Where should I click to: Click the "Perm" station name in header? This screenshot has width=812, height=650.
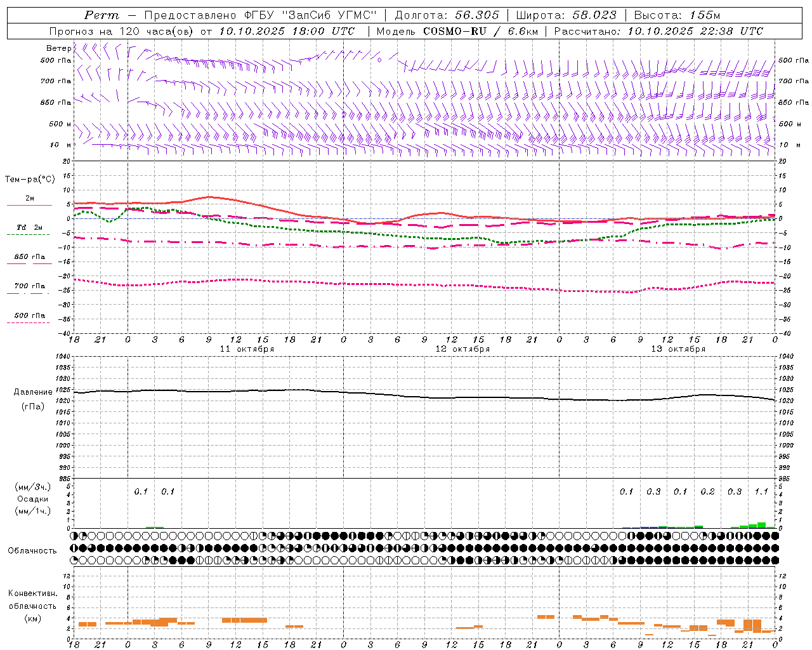pos(101,15)
